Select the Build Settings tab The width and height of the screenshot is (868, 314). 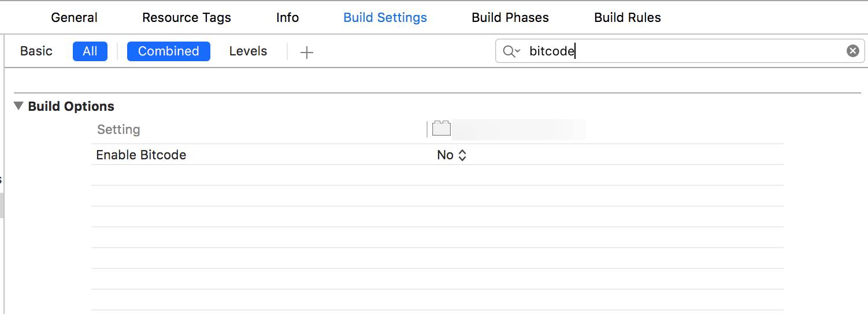[385, 17]
